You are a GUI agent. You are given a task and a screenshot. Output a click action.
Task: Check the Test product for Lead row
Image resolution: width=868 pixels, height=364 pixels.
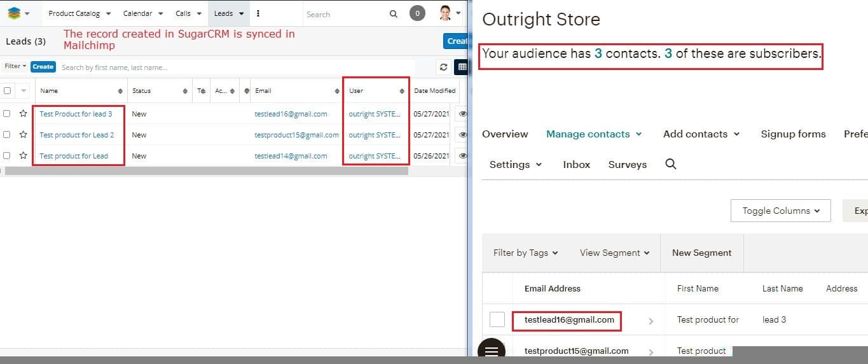coord(7,156)
